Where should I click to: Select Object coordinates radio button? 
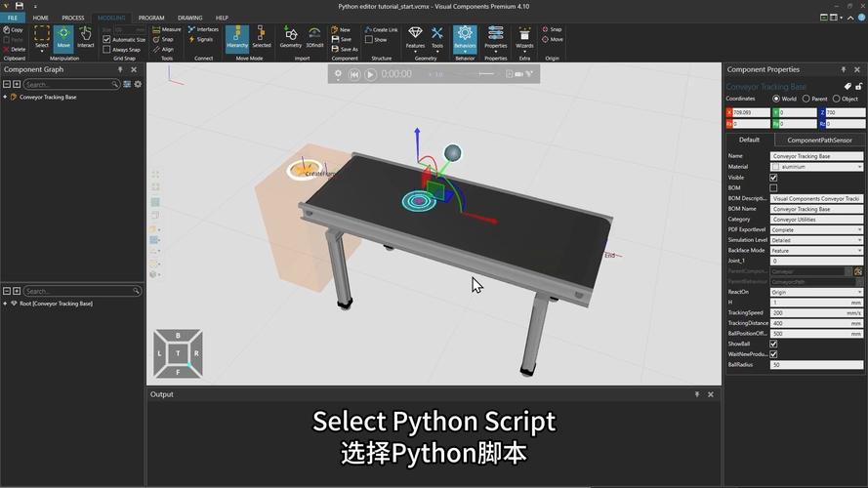pyautogui.click(x=837, y=99)
